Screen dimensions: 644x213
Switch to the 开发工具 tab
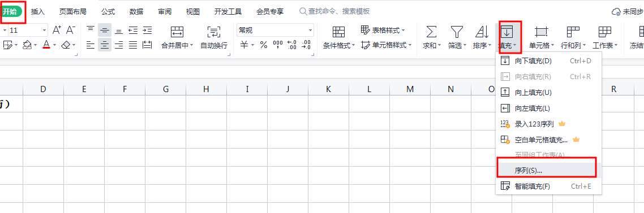pos(228,12)
